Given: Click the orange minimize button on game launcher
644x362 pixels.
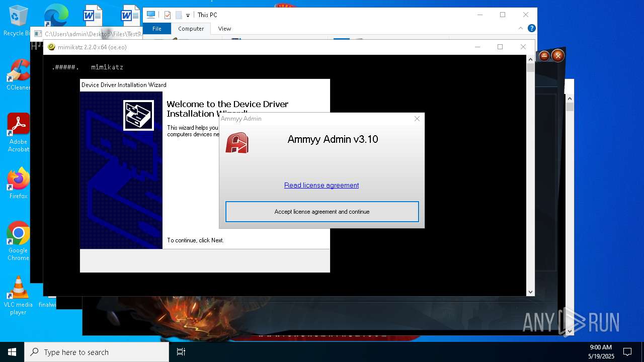Looking at the screenshot, I should (x=544, y=56).
